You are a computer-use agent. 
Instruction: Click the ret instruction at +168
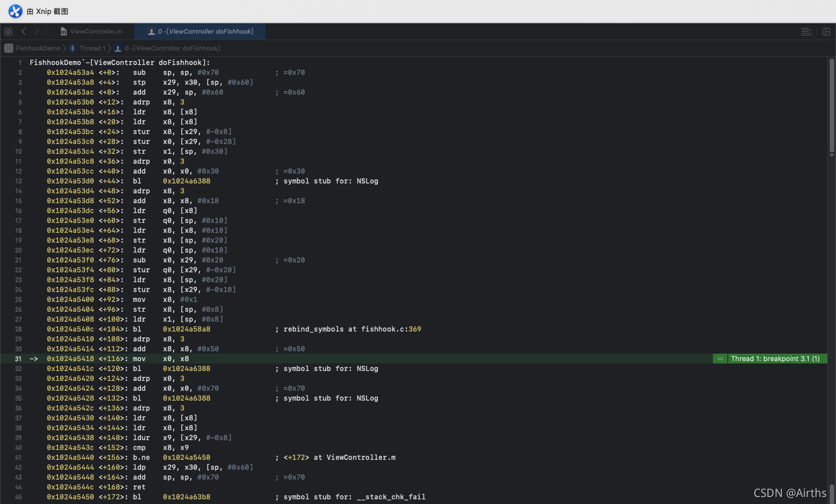pos(139,487)
